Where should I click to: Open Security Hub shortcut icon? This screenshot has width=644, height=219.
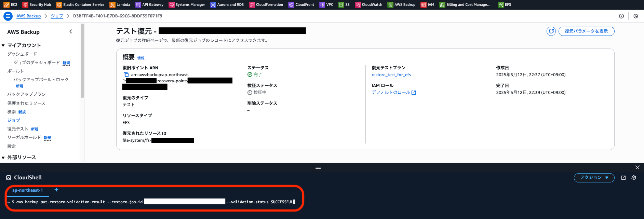(x=25, y=4)
